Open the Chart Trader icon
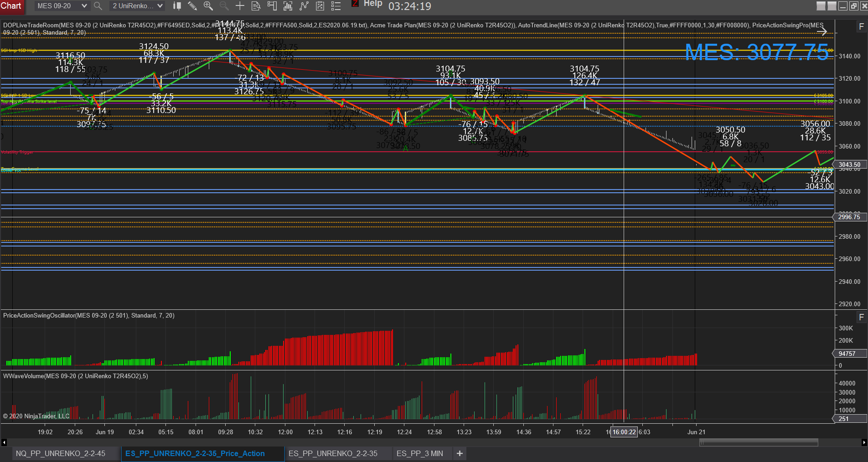Screen dimensions: 868x462 (x=272, y=6)
